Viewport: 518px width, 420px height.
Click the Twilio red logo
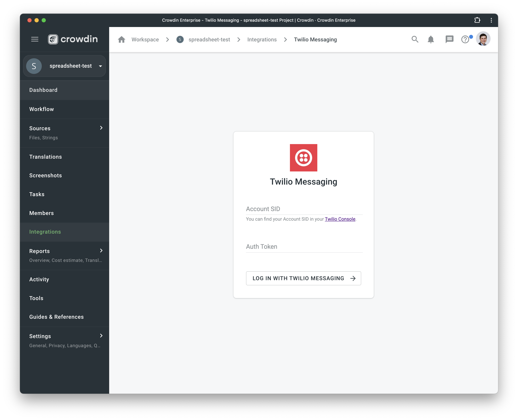(304, 158)
